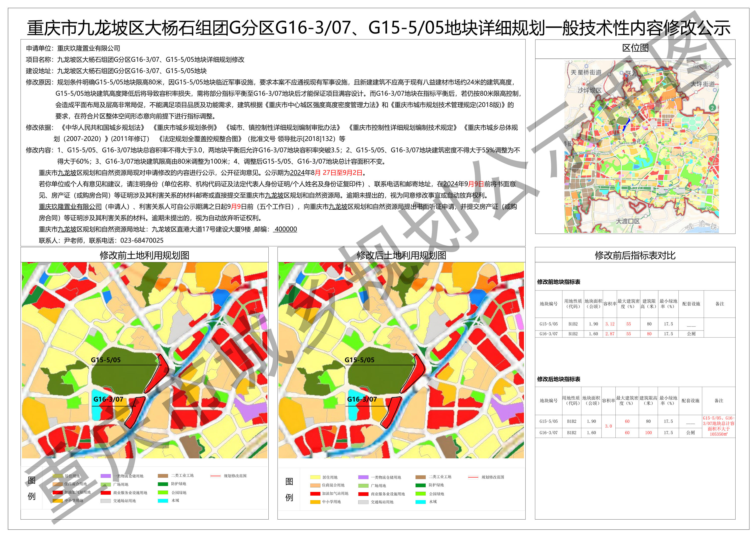Image resolution: width=756 pixels, height=535 pixels.
Task: Click the 建设地址 line
Action: click(x=117, y=71)
